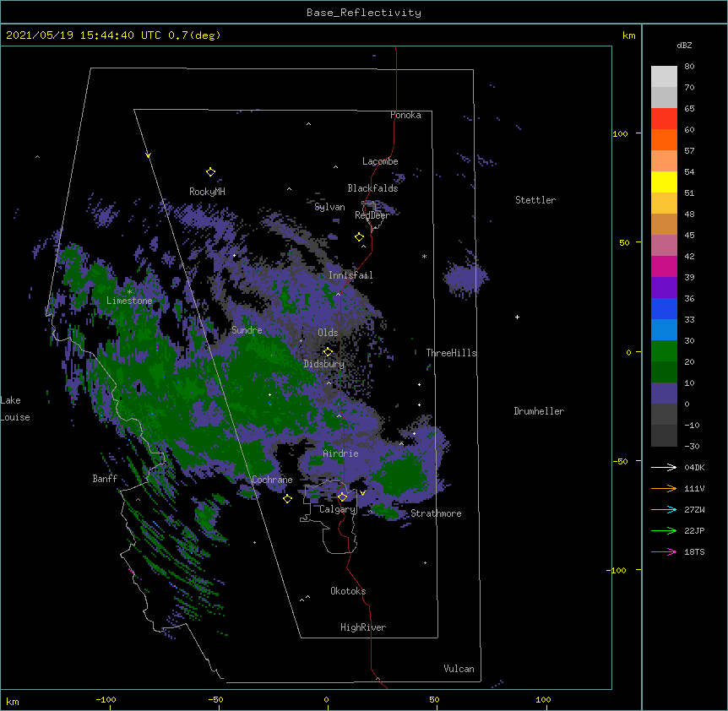Click the 65 value on dBZ scale
The image size is (728, 711).
point(689,108)
